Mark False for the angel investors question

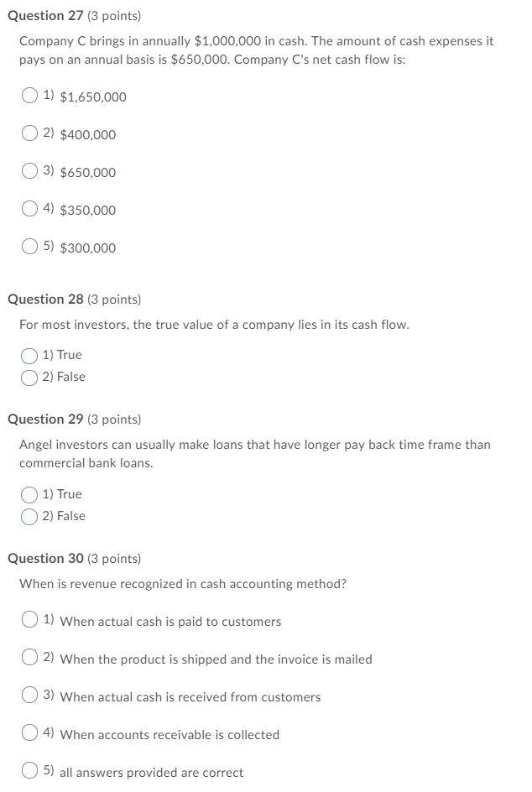click(x=28, y=515)
